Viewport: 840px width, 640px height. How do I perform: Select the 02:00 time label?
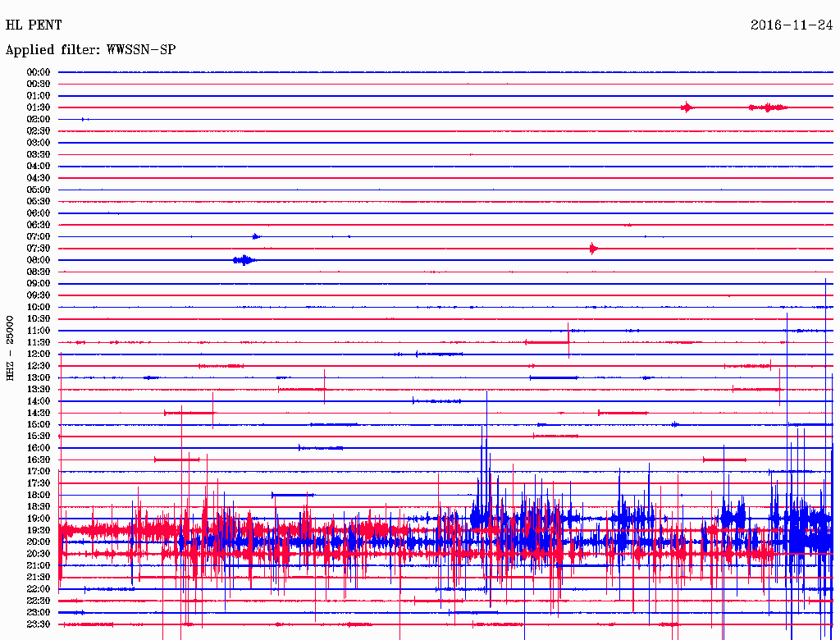click(x=39, y=119)
